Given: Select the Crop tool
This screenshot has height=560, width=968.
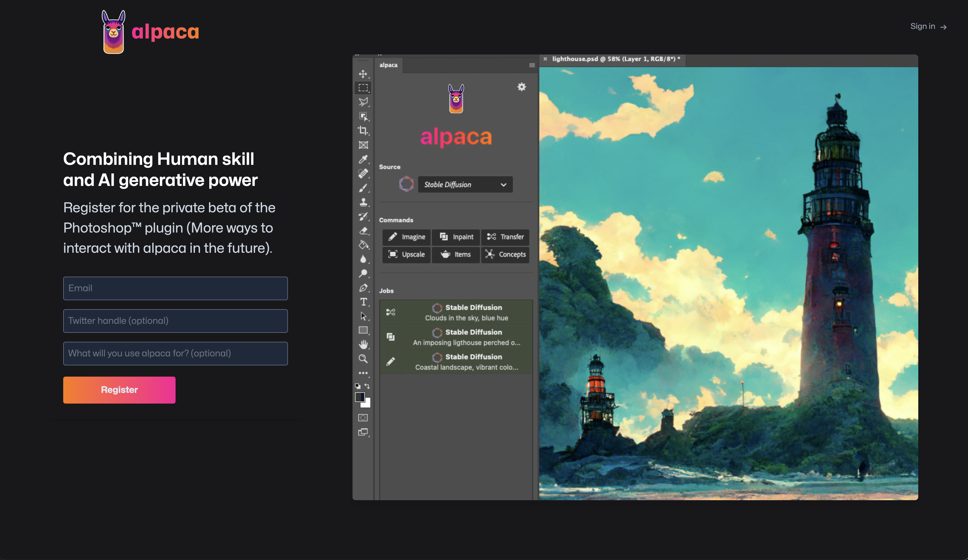Looking at the screenshot, I should pyautogui.click(x=363, y=131).
